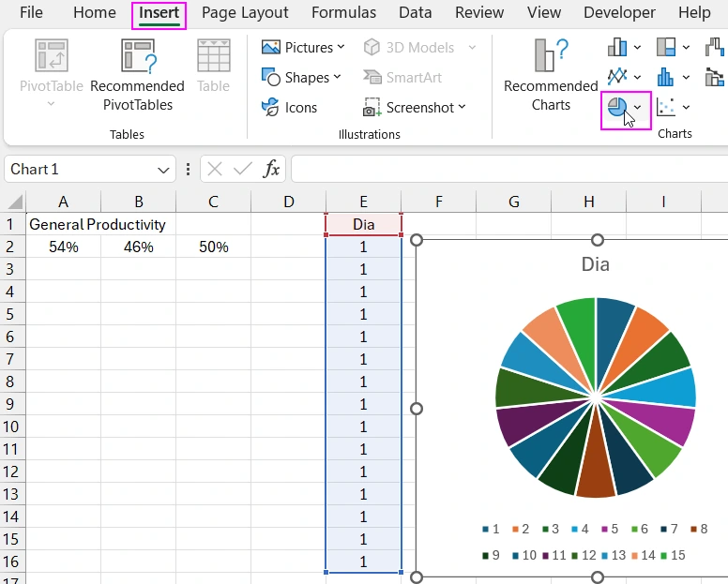The width and height of the screenshot is (728, 584).
Task: Expand the Pictures dropdown arrow
Action: pyautogui.click(x=341, y=47)
